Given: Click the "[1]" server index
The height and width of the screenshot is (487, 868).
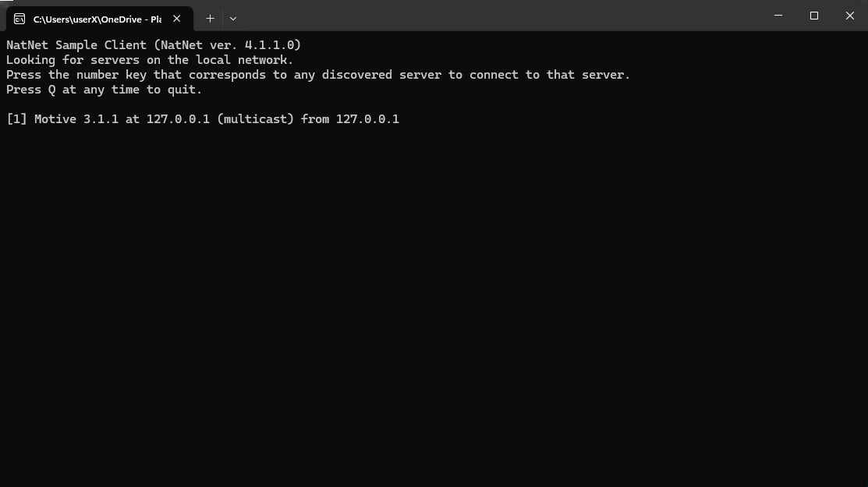Looking at the screenshot, I should [x=16, y=119].
